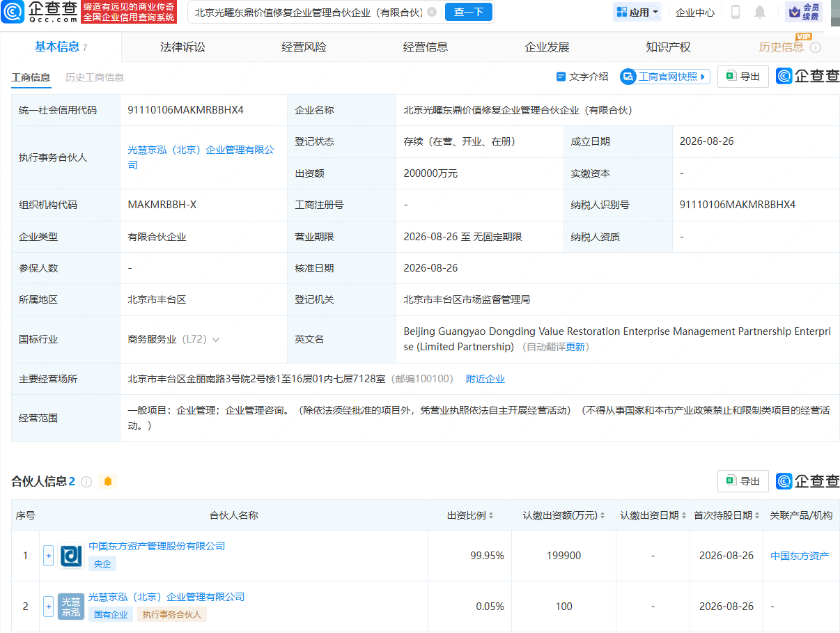Open 文字介绍 text introduction
The height and width of the screenshot is (633, 840).
[x=582, y=77]
